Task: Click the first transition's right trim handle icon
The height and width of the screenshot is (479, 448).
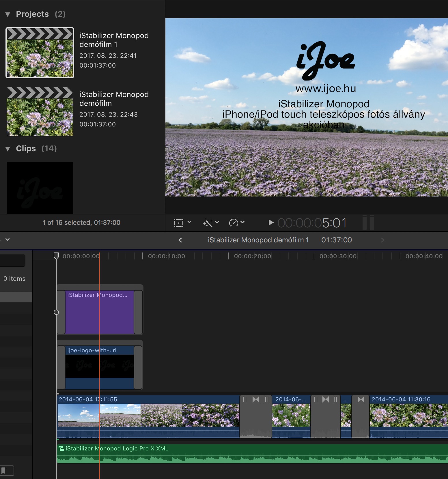Action: [x=267, y=399]
